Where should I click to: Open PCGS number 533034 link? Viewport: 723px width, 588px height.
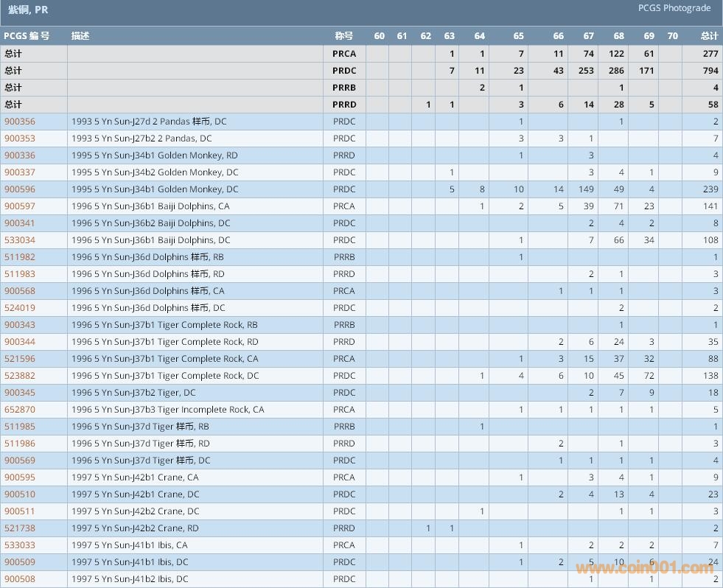point(20,240)
